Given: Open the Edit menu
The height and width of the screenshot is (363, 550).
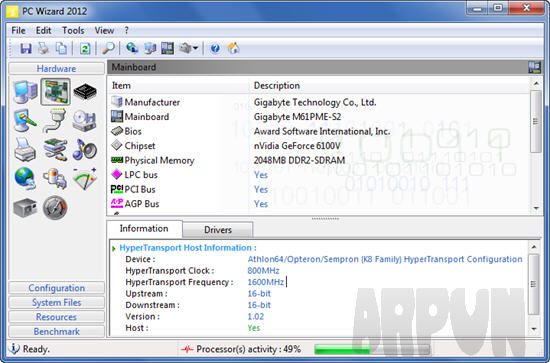Looking at the screenshot, I should coord(43,31).
